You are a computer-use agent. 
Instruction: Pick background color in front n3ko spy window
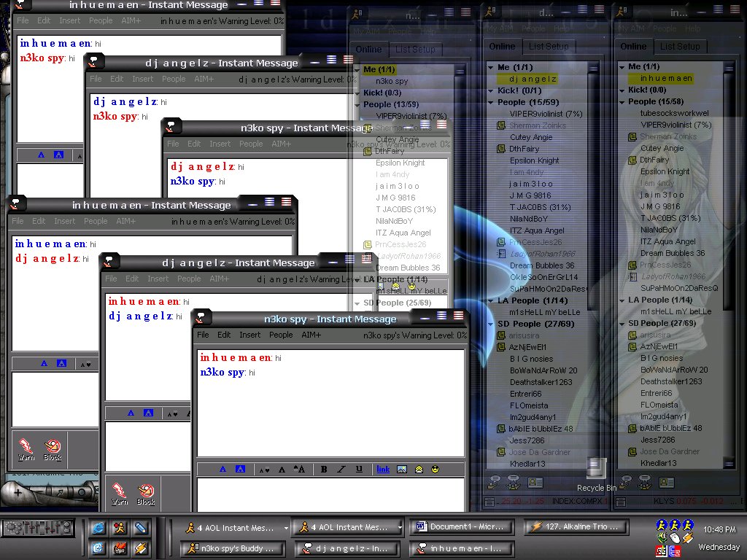point(240,470)
